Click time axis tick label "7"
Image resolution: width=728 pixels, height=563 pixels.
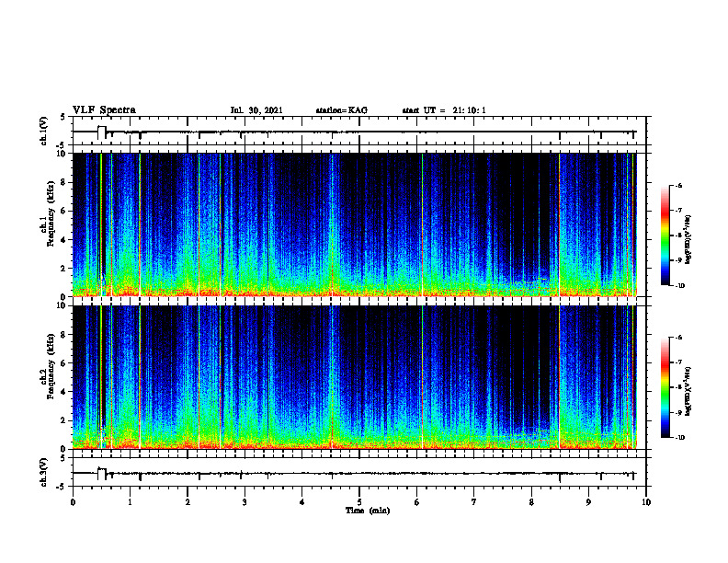(x=474, y=502)
